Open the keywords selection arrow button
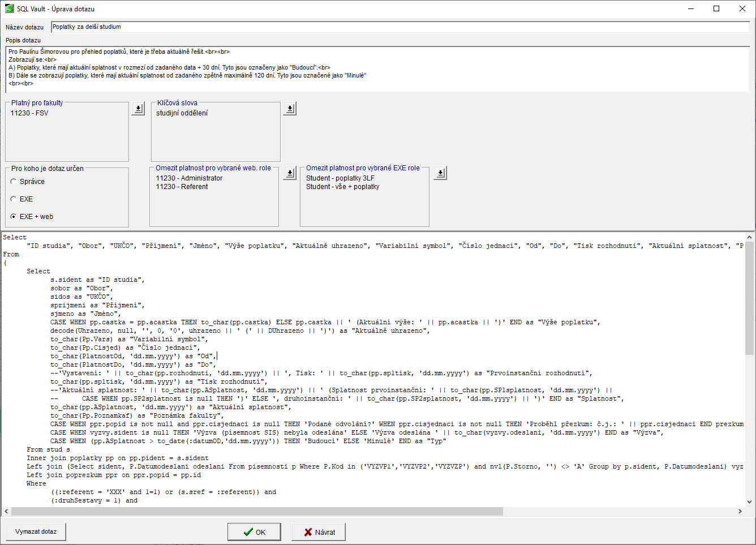The width and height of the screenshot is (756, 545). point(290,108)
